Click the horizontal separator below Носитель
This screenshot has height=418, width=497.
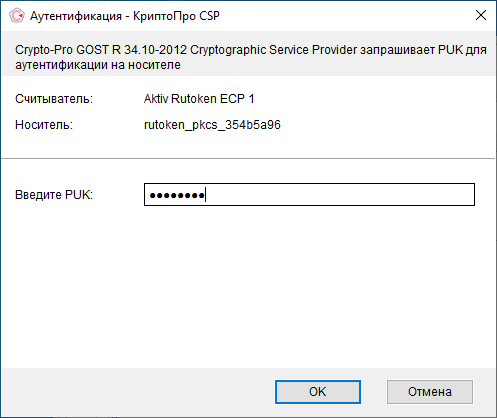[248, 159]
